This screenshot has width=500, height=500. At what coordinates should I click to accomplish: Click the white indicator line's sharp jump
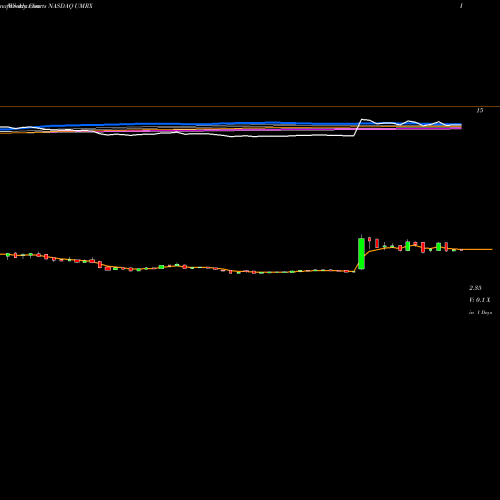tap(358, 128)
